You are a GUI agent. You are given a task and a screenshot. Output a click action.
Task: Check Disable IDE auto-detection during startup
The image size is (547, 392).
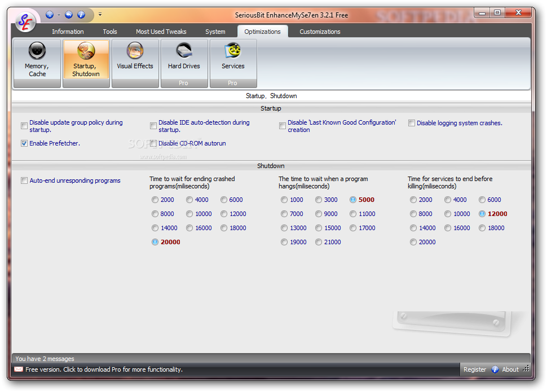153,126
